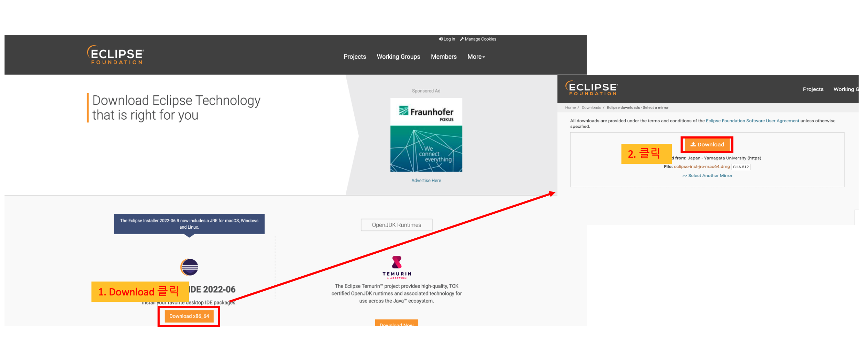This screenshot has height=364, width=868.
Task: Click the Download Now button under Temurin
Action: (396, 323)
